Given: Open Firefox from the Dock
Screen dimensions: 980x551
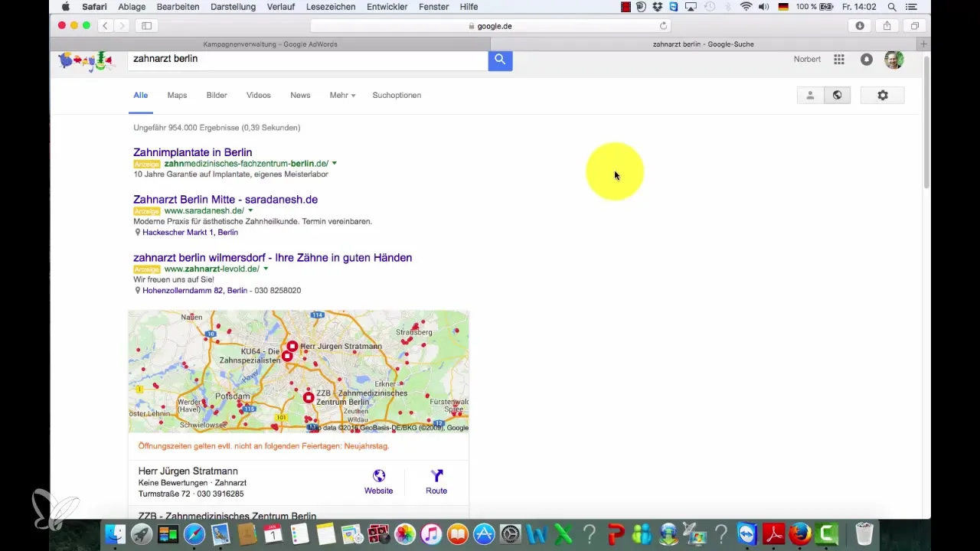Looking at the screenshot, I should pyautogui.click(x=800, y=533).
